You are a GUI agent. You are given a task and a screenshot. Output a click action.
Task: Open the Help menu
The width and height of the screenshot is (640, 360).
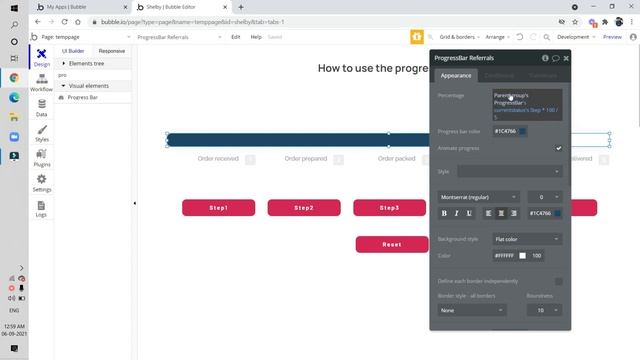click(x=256, y=37)
